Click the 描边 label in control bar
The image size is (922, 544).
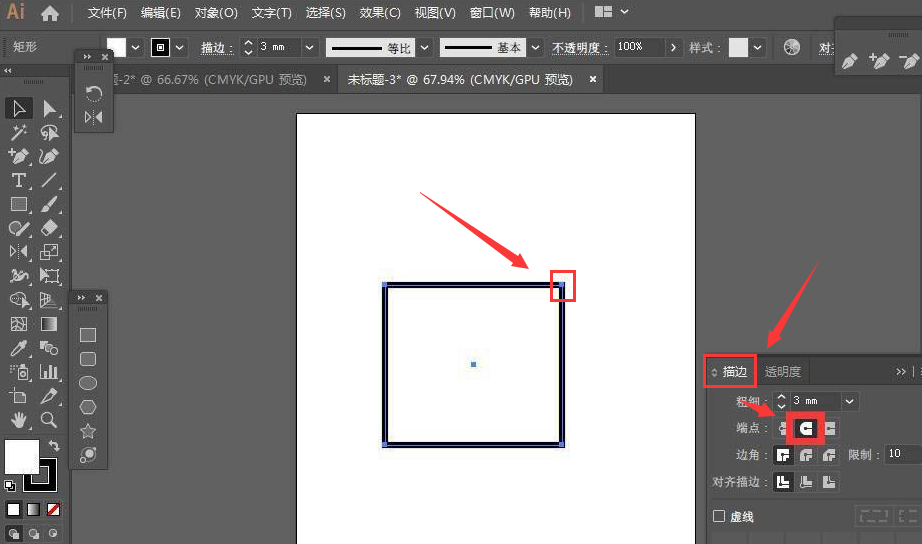coord(216,48)
